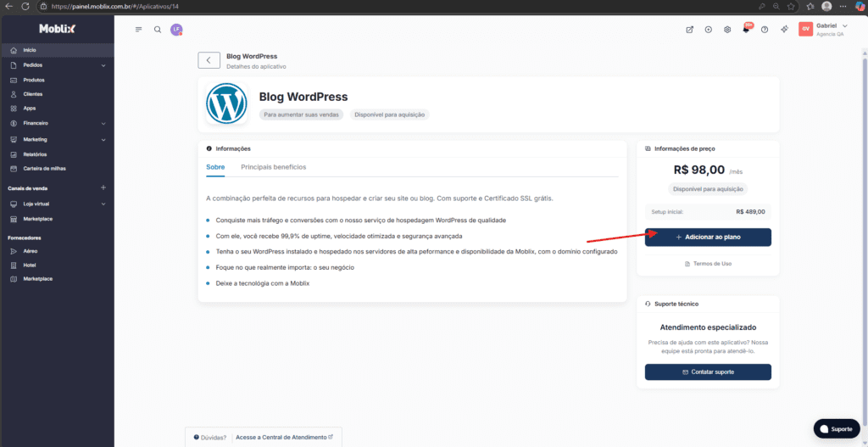Screen dimensions: 868x447
Task: Open the Termos de Uso link
Action: click(x=708, y=264)
